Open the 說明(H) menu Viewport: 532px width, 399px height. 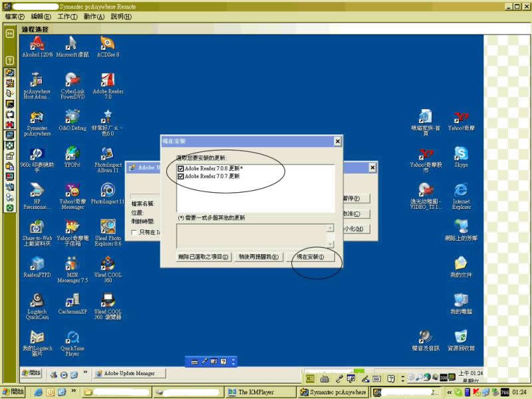click(x=121, y=17)
